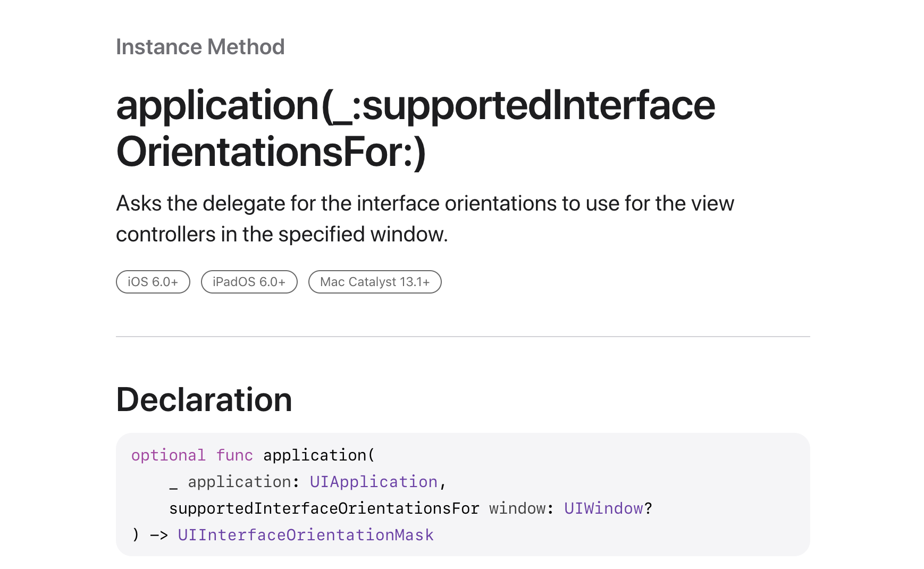Select the iPadOS 6.0+ availability badge
This screenshot has width=924, height=569.
(x=249, y=282)
